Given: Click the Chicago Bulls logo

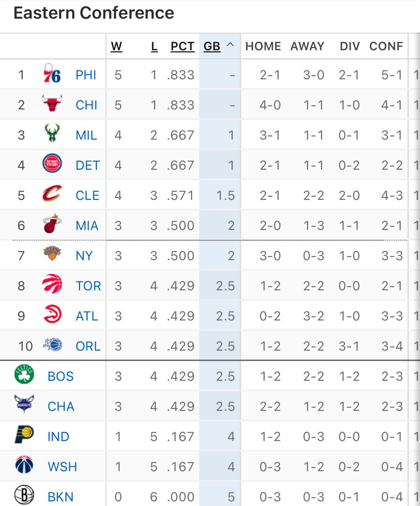Looking at the screenshot, I should tap(52, 103).
